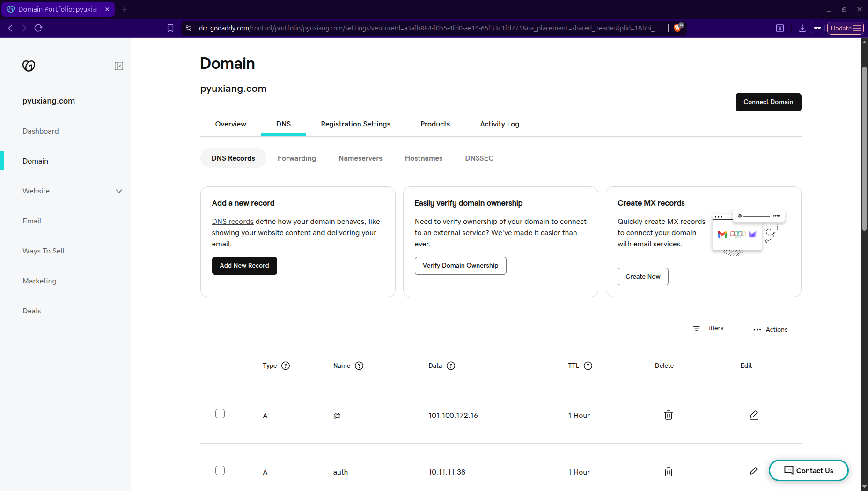Select the checkbox for the @ record
This screenshot has height=491, width=868.
pos(220,414)
